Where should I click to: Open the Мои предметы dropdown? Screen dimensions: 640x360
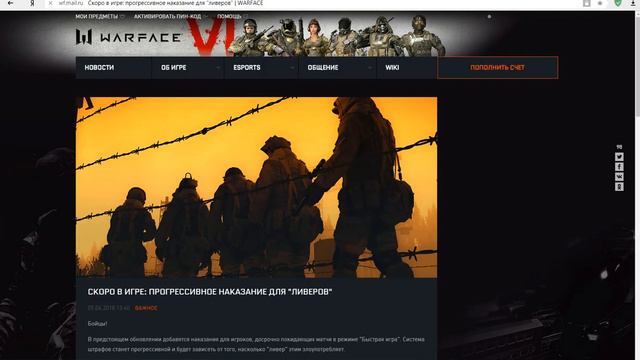[x=100, y=16]
